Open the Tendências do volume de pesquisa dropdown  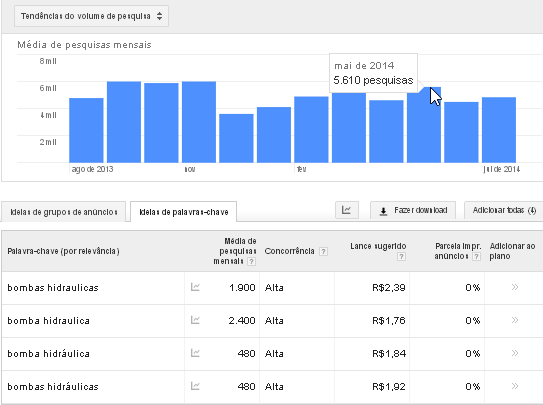click(x=91, y=16)
